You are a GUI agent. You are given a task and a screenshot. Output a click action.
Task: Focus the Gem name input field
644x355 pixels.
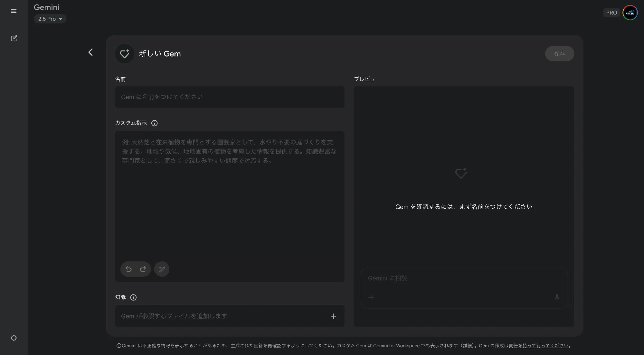230,97
